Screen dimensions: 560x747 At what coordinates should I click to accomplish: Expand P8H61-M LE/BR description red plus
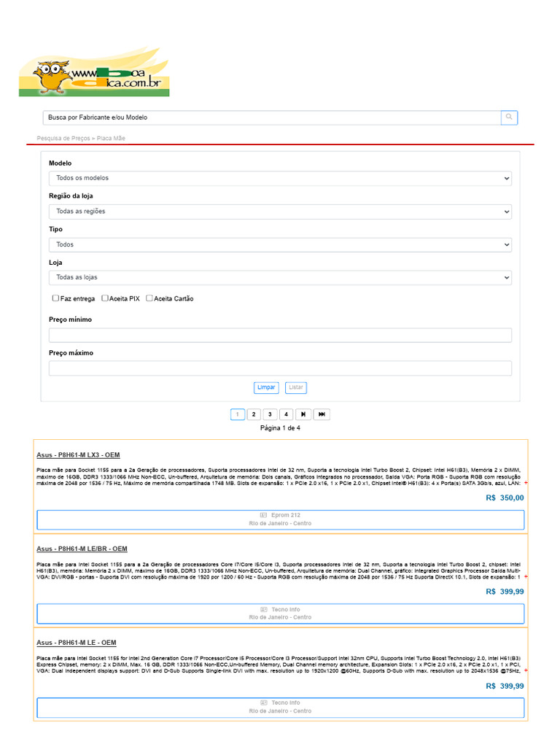pos(526,577)
